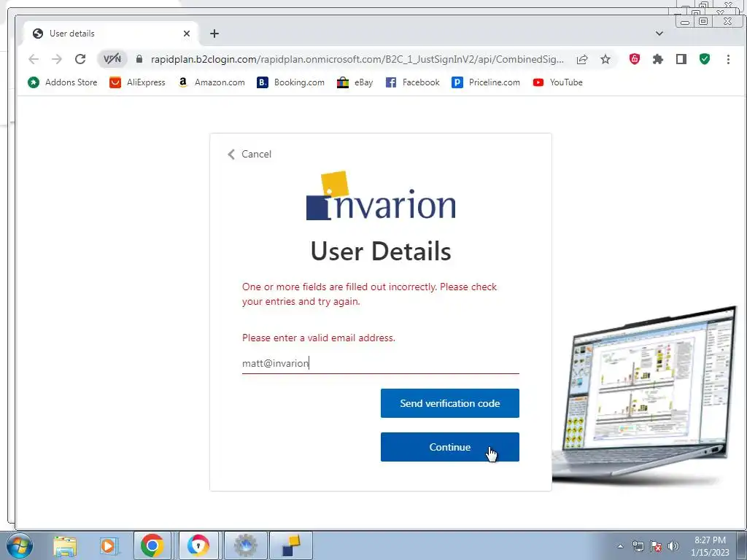Open the RapidPlan taskbar icon
This screenshot has height=560, width=747.
(x=291, y=545)
